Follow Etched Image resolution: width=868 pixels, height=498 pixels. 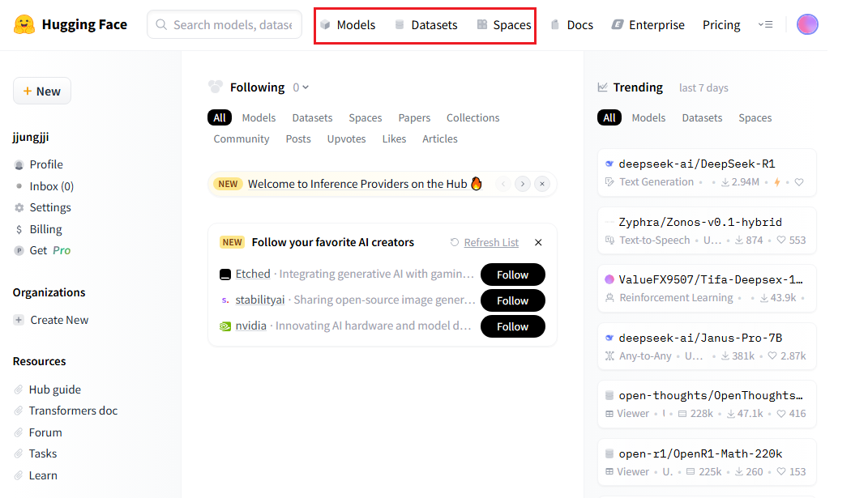pyautogui.click(x=512, y=275)
